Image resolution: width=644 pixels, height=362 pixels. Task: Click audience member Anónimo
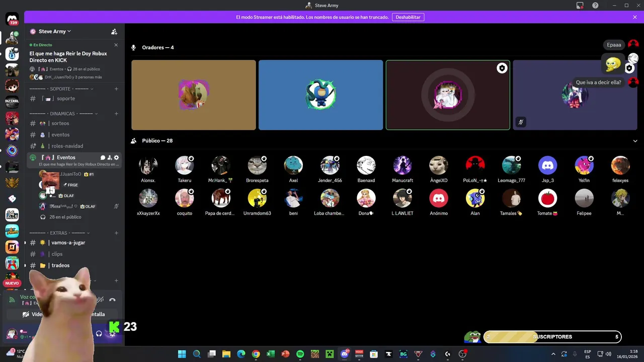point(439,203)
